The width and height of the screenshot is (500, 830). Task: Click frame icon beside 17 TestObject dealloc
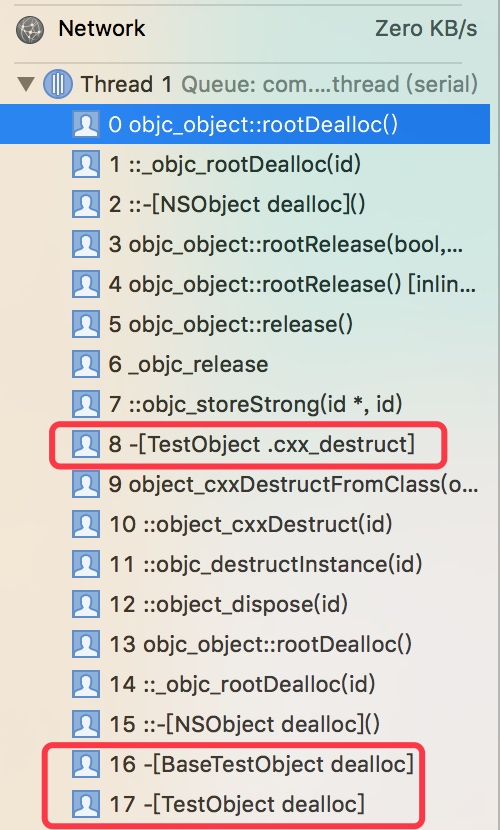pyautogui.click(x=85, y=804)
